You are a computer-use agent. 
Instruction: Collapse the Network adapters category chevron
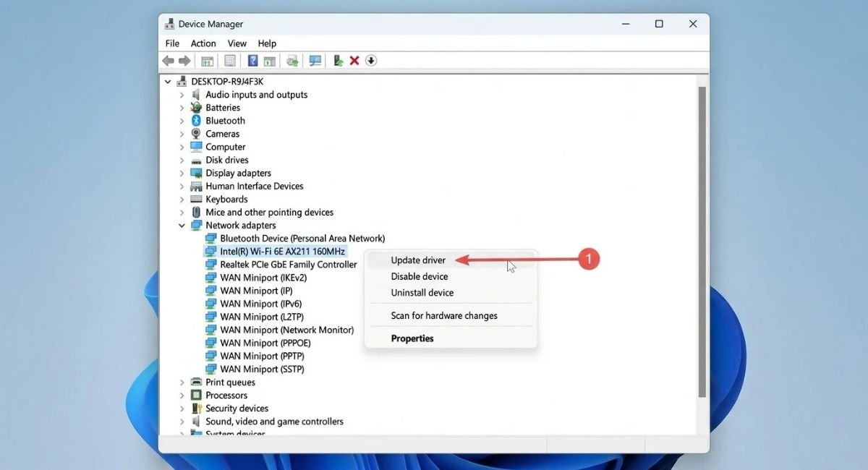pos(182,226)
